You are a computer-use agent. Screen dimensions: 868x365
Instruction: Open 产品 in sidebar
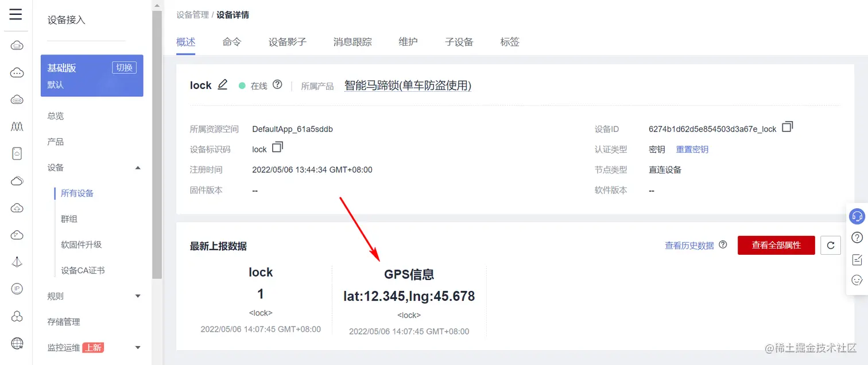pos(56,142)
